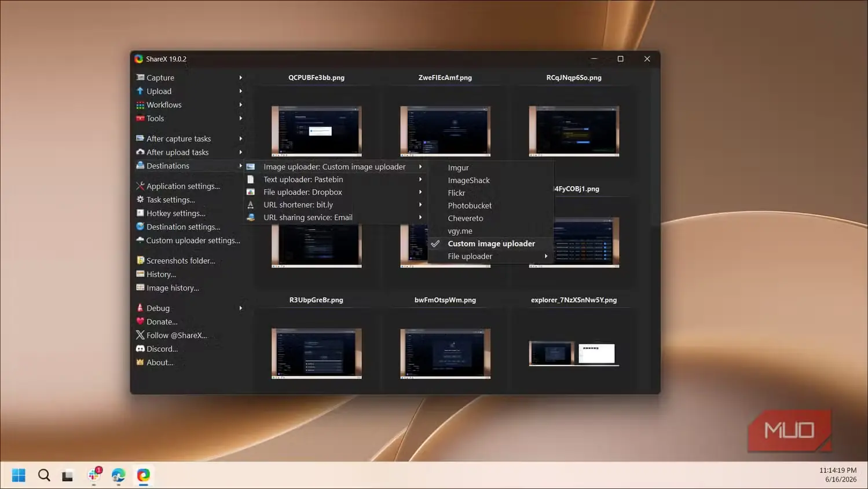Click the Upload arrow icon
868x489 pixels.
coord(140,91)
